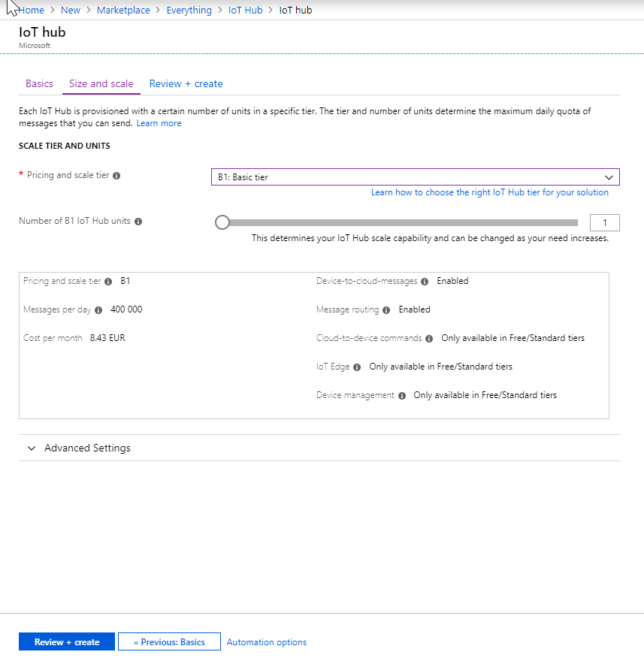644x661 pixels.
Task: Click info icon beside Cloud-to-device commands
Action: [429, 339]
